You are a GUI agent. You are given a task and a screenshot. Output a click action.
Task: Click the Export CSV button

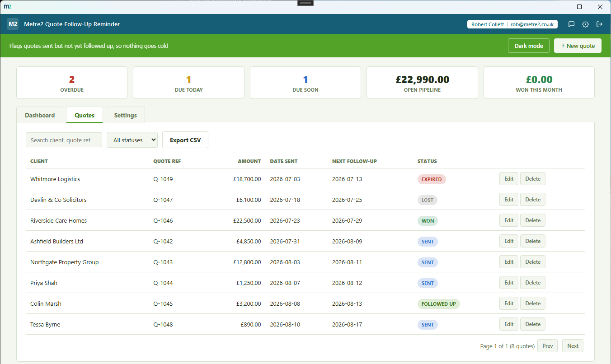[x=185, y=140]
